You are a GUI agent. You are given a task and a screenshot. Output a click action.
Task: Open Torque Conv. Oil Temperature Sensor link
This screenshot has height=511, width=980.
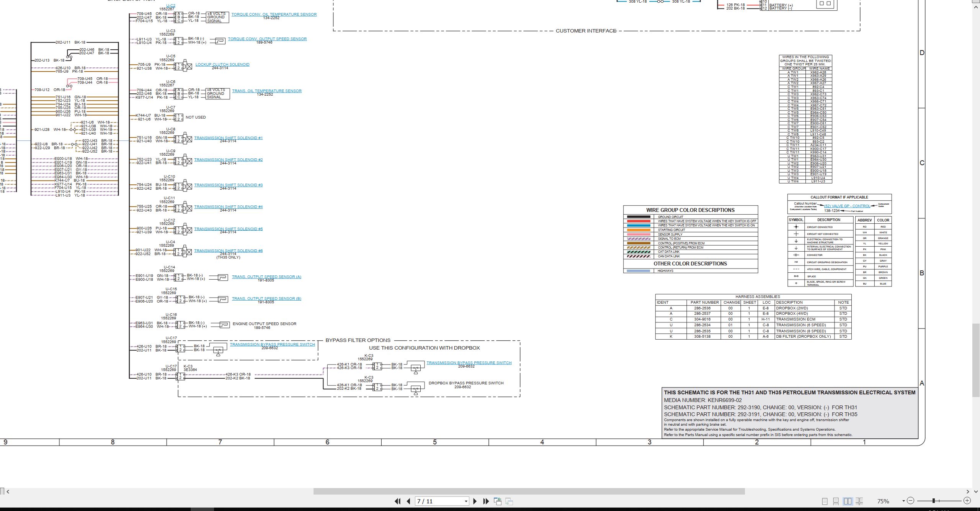274,15
